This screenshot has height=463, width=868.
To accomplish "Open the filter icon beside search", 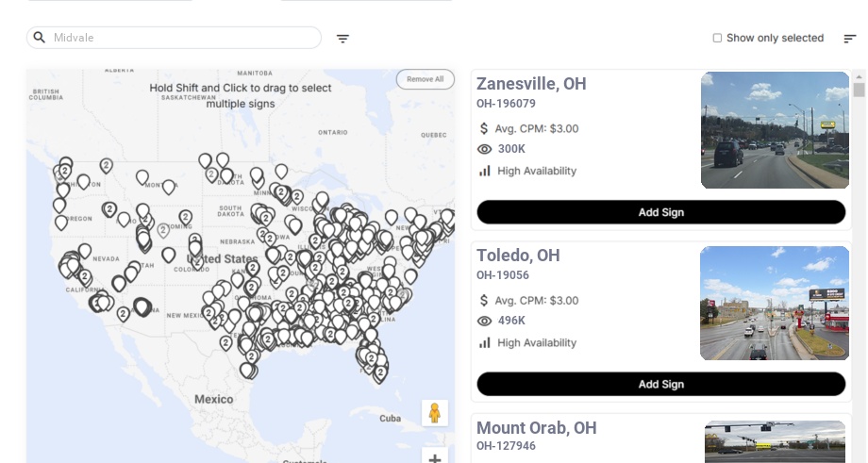I will (x=342, y=39).
